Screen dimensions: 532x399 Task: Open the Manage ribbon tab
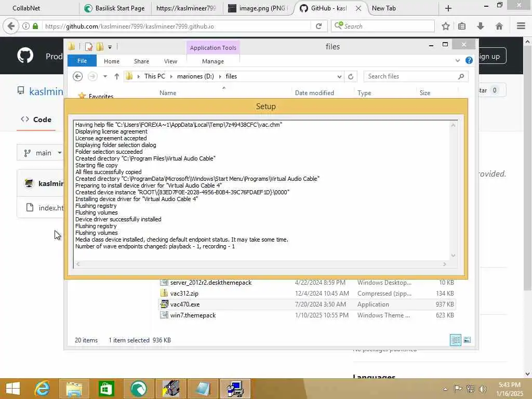[x=213, y=61]
